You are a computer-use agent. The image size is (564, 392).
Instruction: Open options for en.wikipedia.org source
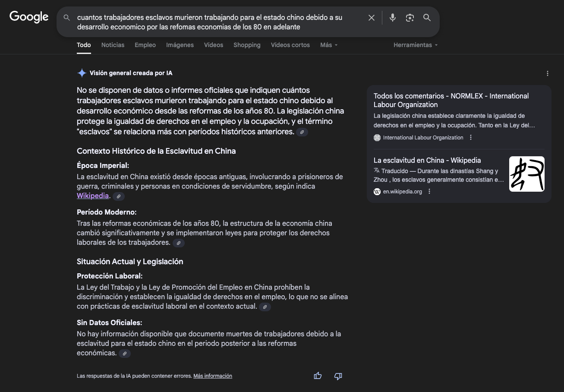tap(429, 192)
